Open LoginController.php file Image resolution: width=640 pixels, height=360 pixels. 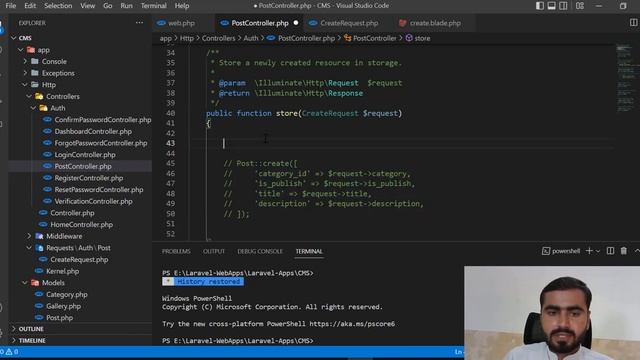pos(80,155)
